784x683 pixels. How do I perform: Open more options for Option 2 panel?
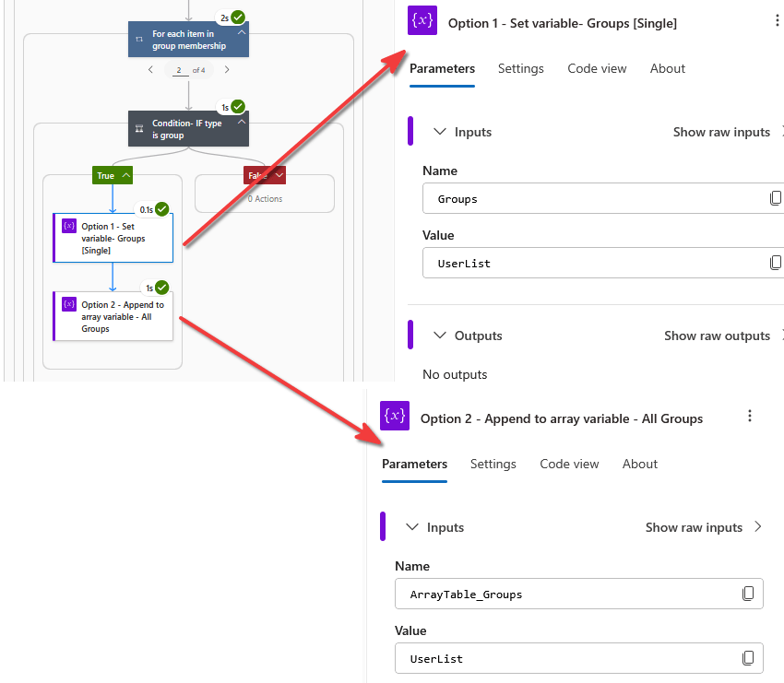[750, 416]
